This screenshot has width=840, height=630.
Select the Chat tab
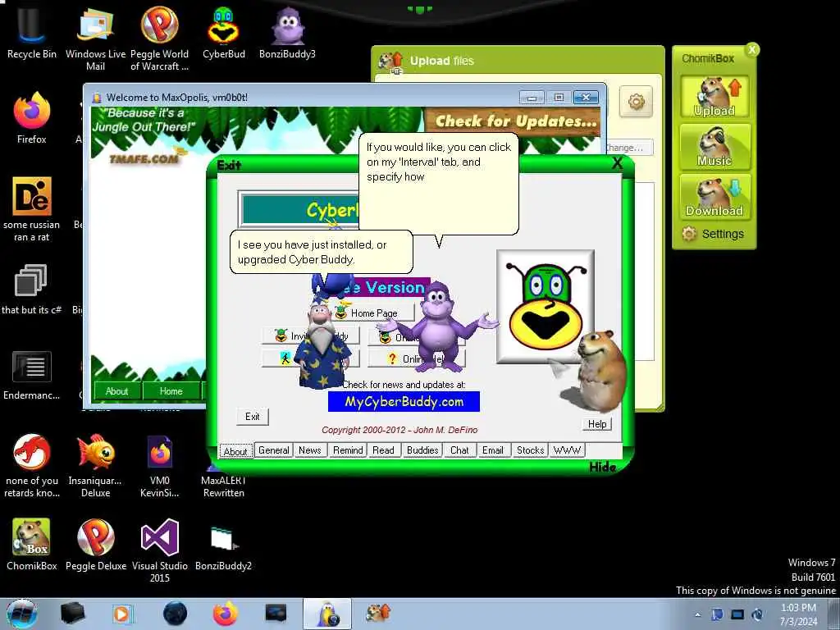coord(459,450)
